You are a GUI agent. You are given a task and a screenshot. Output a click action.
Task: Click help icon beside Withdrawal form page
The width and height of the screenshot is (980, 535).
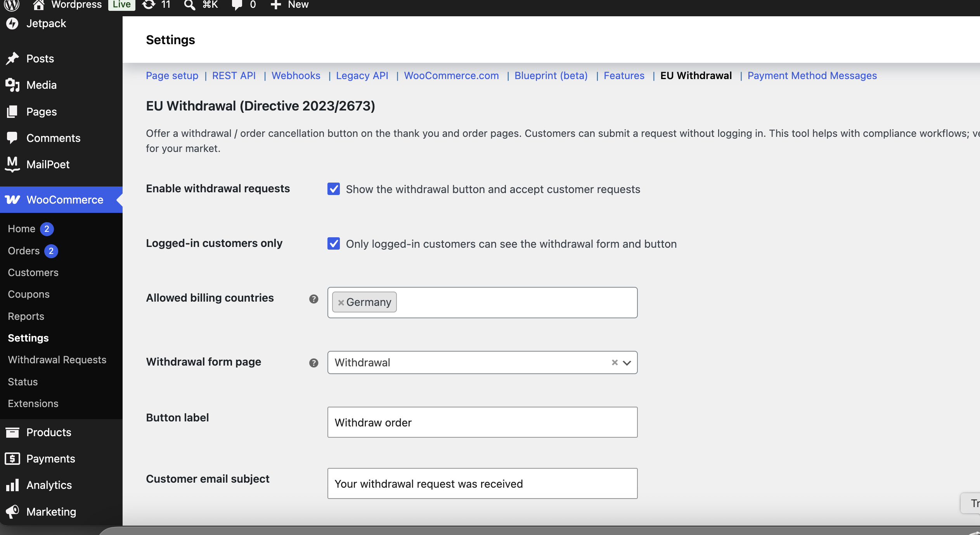pos(313,363)
